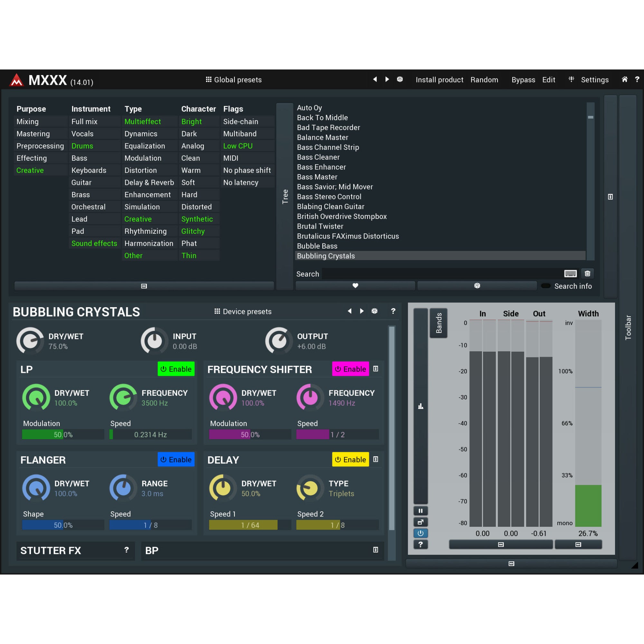This screenshot has height=644, width=644.
Task: Toggle Flanger Enable button
Action: point(176,460)
